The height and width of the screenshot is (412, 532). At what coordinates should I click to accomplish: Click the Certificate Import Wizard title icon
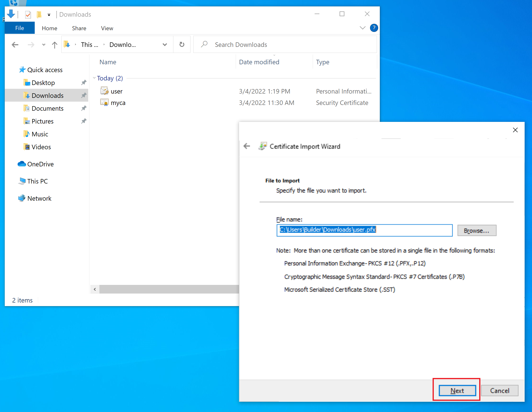point(263,146)
